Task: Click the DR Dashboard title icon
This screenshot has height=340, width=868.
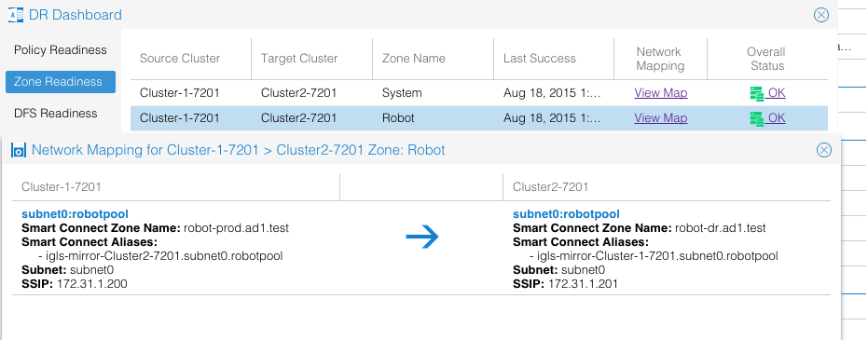Action: coord(16,15)
